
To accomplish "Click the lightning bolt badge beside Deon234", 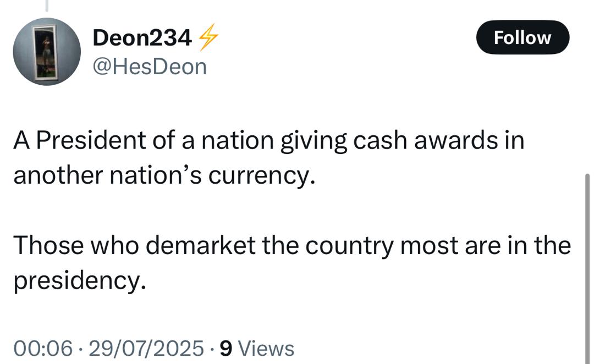I will tap(208, 37).
